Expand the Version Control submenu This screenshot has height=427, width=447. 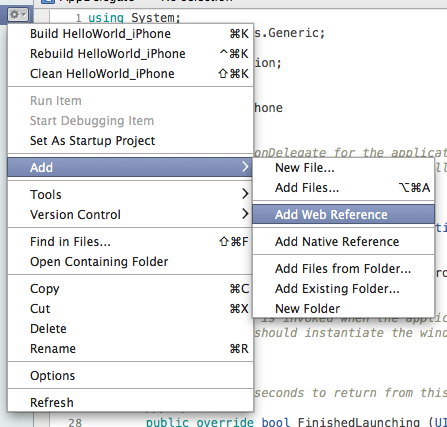click(130, 215)
